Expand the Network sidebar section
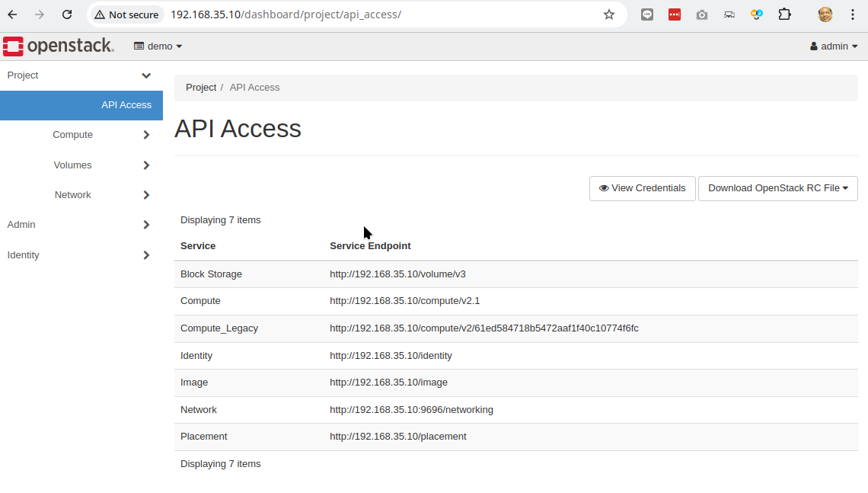This screenshot has width=868, height=493. coord(81,195)
